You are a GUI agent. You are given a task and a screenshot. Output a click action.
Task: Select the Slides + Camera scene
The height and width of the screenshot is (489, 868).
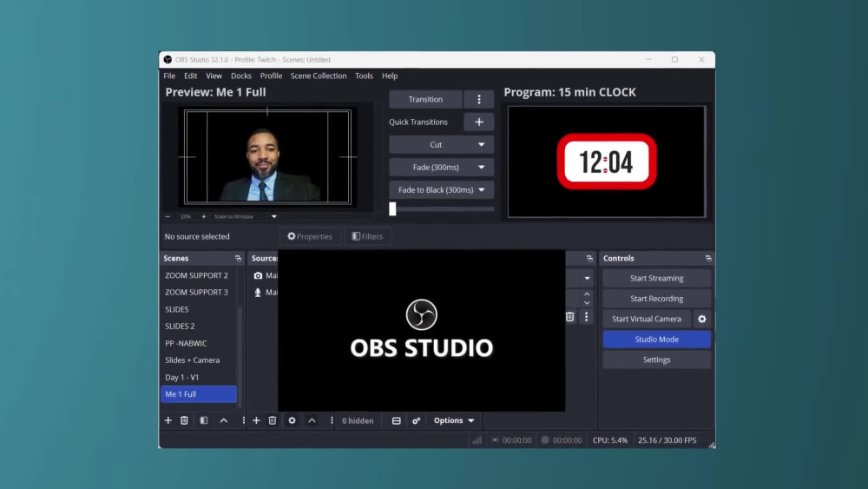[x=199, y=360]
